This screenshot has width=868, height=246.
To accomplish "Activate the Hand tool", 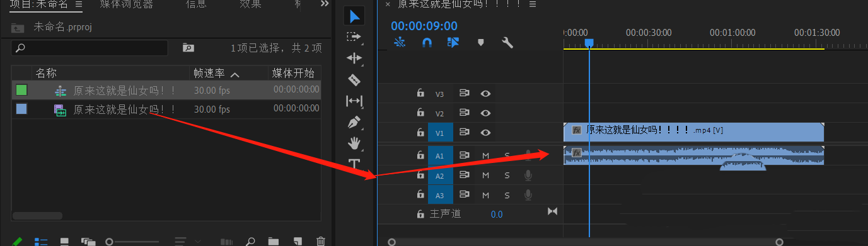I will point(354,143).
